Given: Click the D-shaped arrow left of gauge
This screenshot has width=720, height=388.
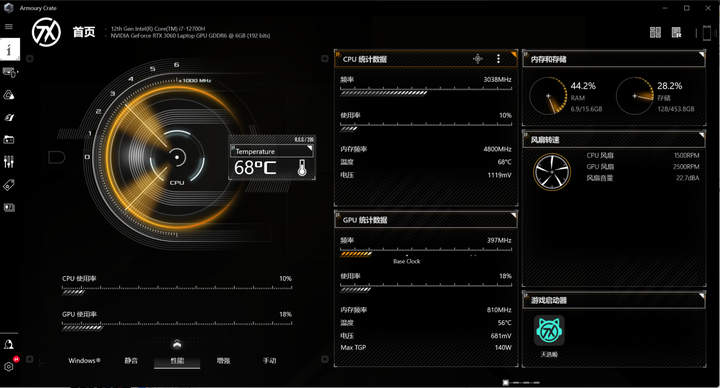Looking at the screenshot, I should point(57,157).
